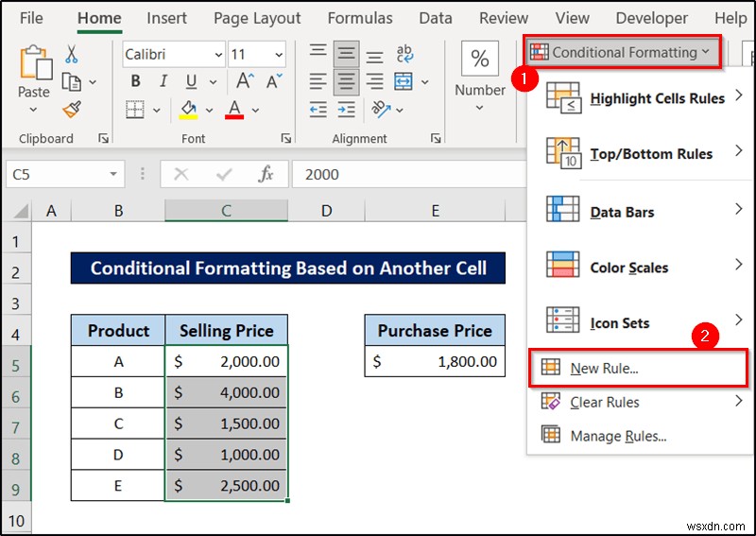Toggle Middle Align
Viewport: 756px width, 536px height.
point(346,54)
